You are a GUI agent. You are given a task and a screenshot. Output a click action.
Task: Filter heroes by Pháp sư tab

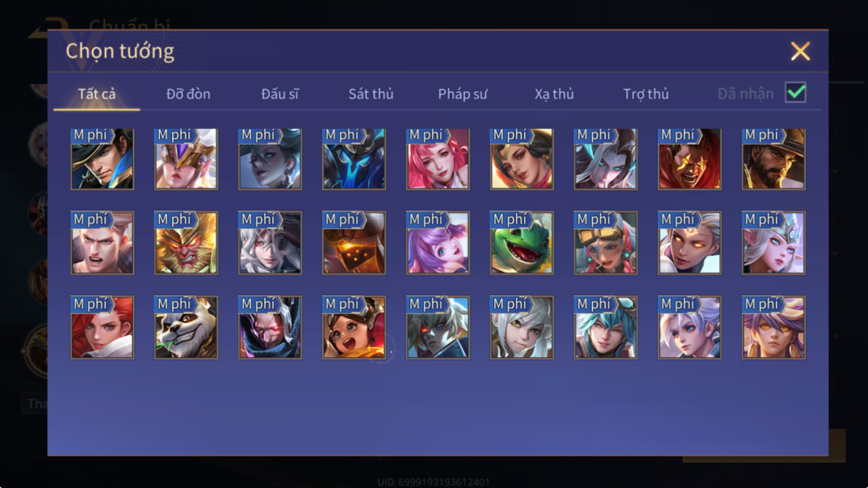point(463,94)
